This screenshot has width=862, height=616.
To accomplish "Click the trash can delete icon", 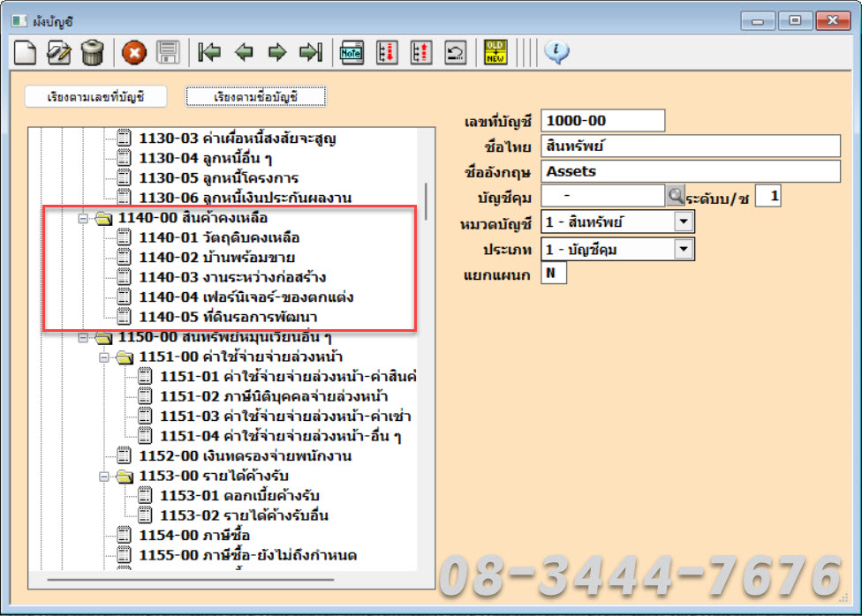I will 93,53.
